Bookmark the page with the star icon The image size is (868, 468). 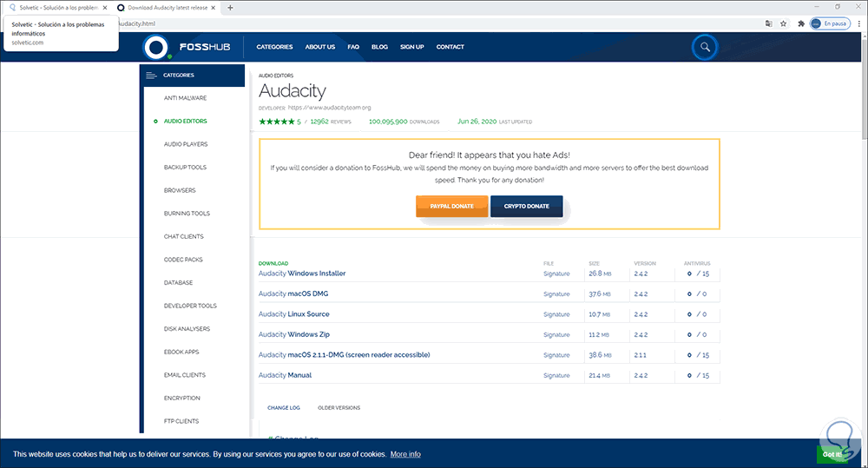(783, 23)
